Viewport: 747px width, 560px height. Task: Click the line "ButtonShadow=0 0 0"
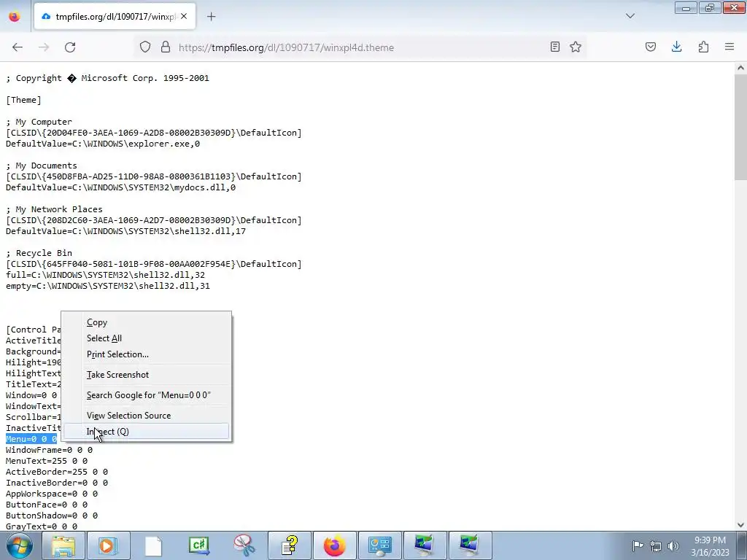click(x=52, y=516)
